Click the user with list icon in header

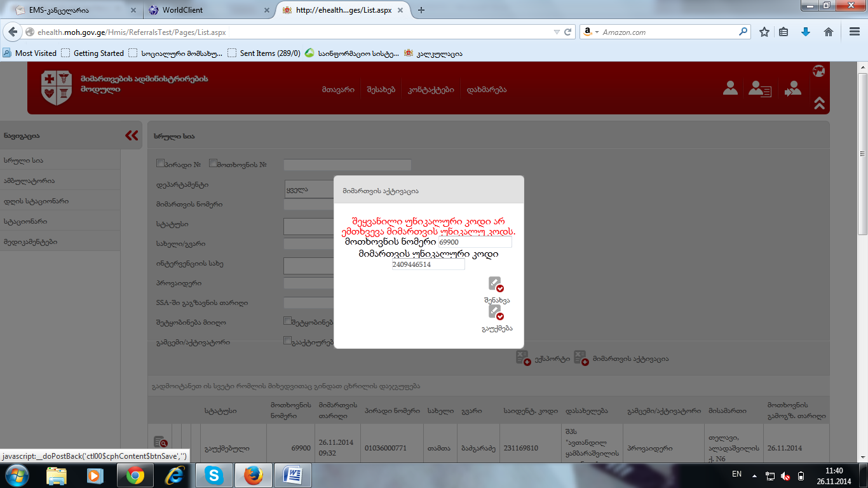[x=759, y=89]
